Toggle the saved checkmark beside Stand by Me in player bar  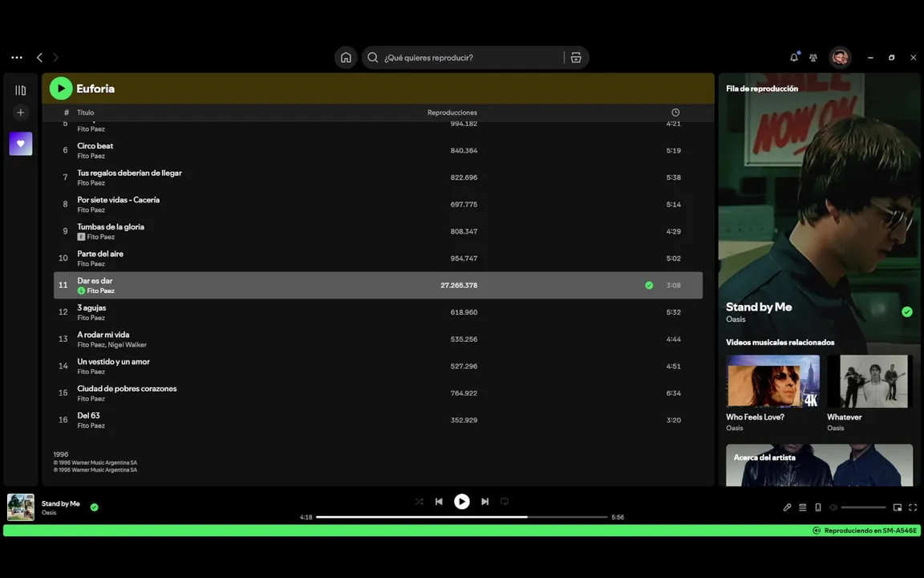coord(95,507)
